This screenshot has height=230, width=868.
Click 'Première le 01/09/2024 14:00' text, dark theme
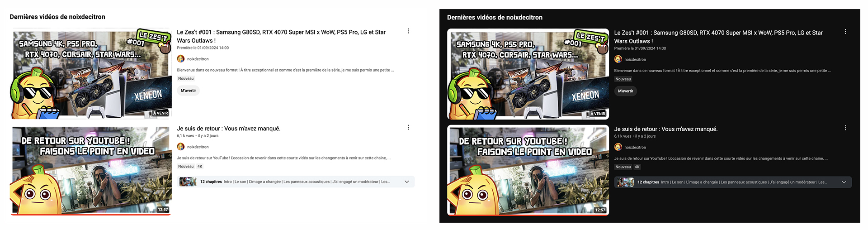click(640, 48)
